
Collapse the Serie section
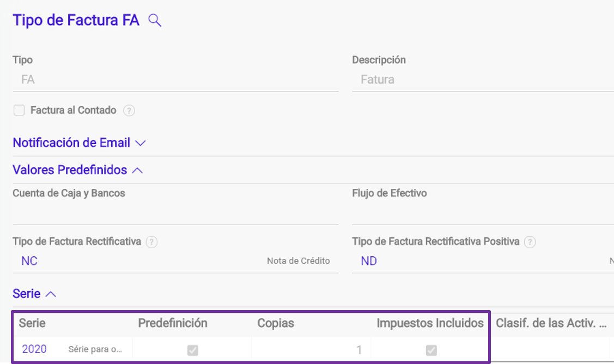coord(34,294)
